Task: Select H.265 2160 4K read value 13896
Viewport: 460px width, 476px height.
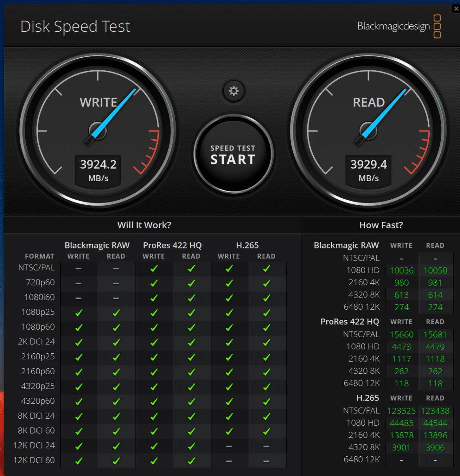Action: coord(435,435)
